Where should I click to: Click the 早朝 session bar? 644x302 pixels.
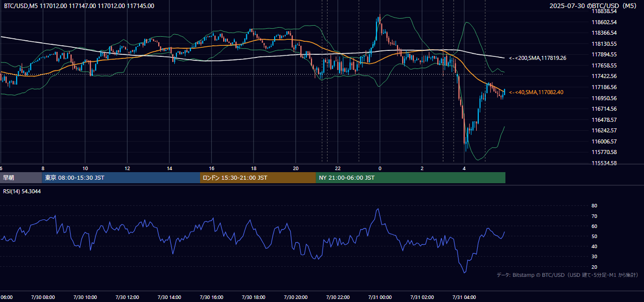tap(21, 178)
